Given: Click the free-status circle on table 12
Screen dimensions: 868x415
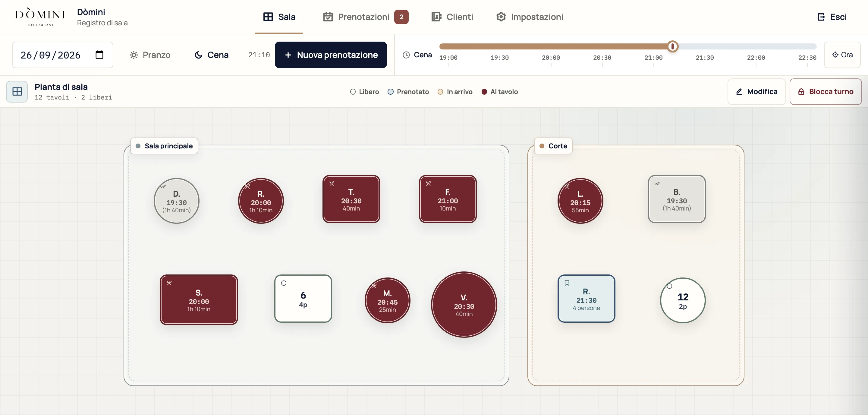Looking at the screenshot, I should pos(669,286).
